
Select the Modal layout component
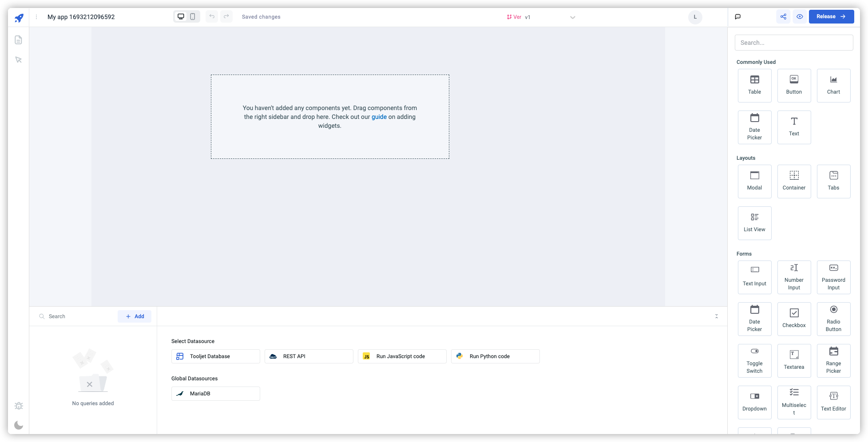pyautogui.click(x=754, y=181)
